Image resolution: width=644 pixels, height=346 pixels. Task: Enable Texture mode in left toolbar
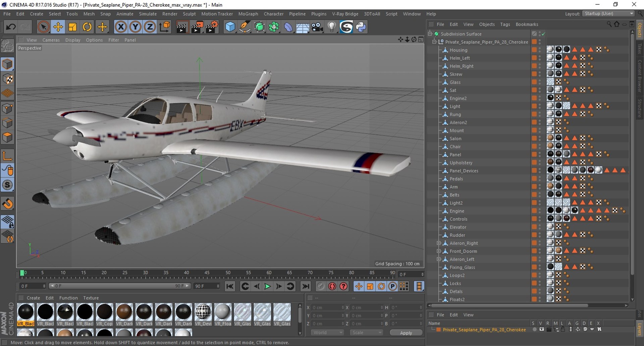[7, 79]
